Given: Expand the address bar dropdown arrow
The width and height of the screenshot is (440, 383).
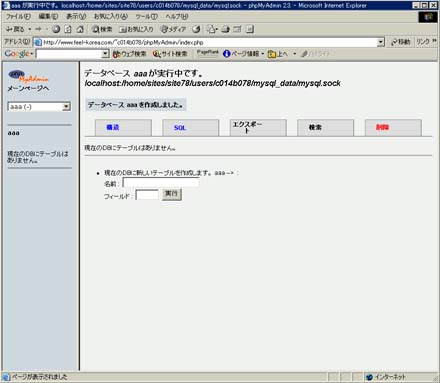Looking at the screenshot, I should (x=381, y=42).
